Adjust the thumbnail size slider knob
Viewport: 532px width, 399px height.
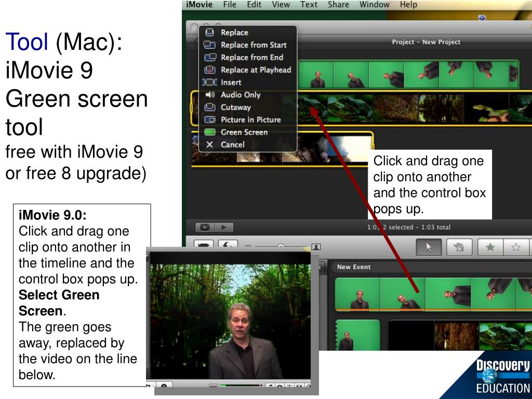pyautogui.click(x=281, y=246)
